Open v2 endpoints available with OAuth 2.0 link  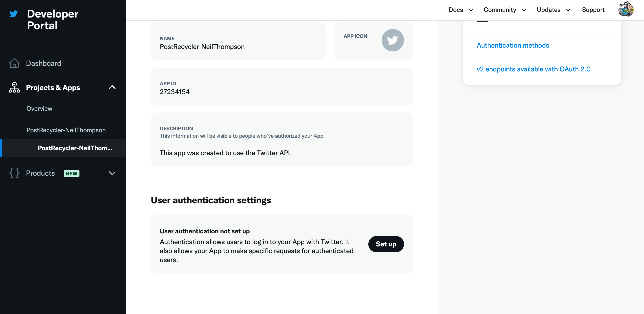(x=534, y=69)
